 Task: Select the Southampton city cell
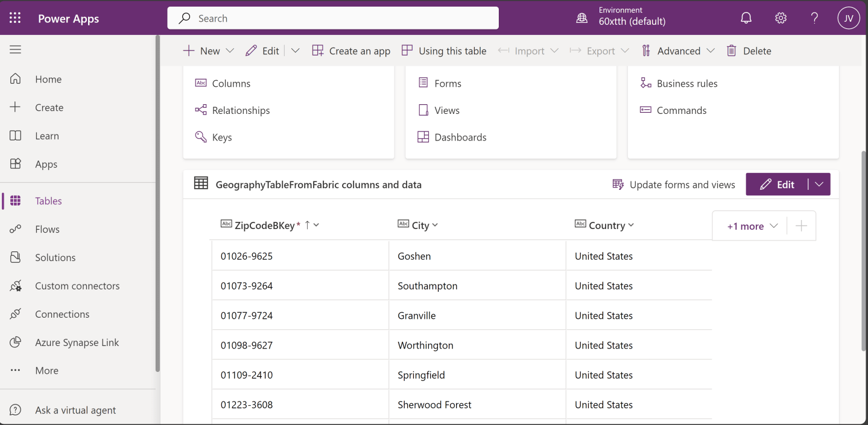(477, 286)
